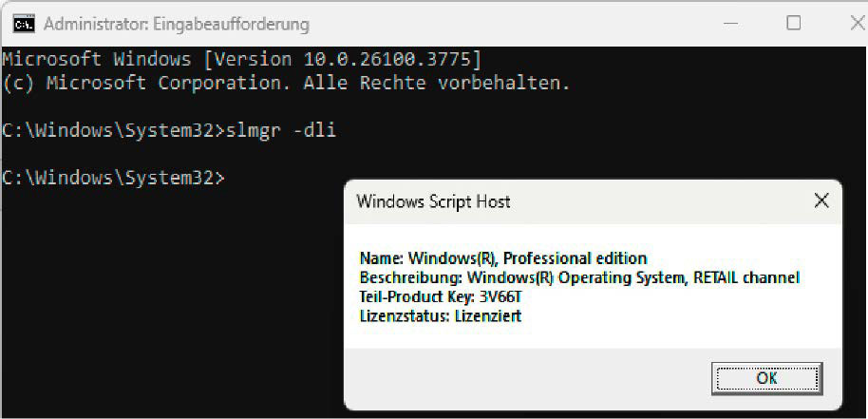868x419 pixels.
Task: Minimize the Eingabeaufforderung window
Action: pyautogui.click(x=731, y=23)
